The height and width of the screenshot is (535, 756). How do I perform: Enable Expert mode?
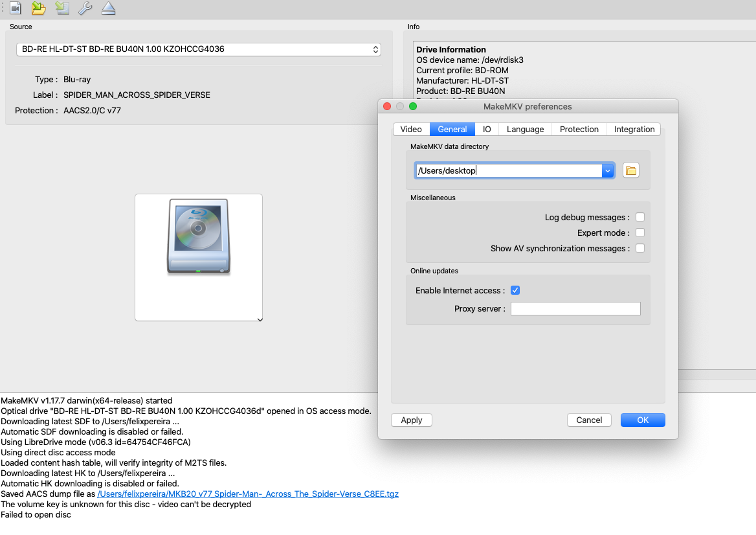639,233
